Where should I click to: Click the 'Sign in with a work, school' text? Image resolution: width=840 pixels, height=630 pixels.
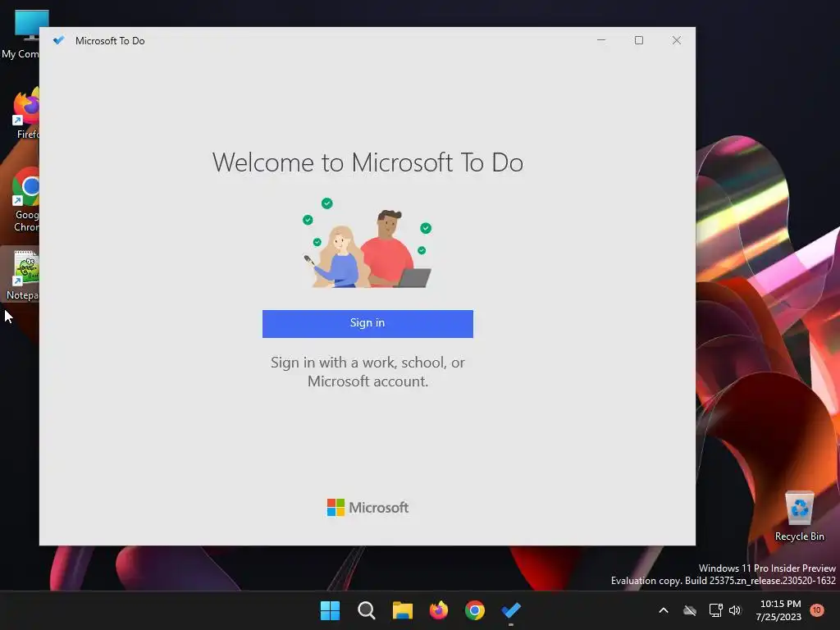pos(367,372)
